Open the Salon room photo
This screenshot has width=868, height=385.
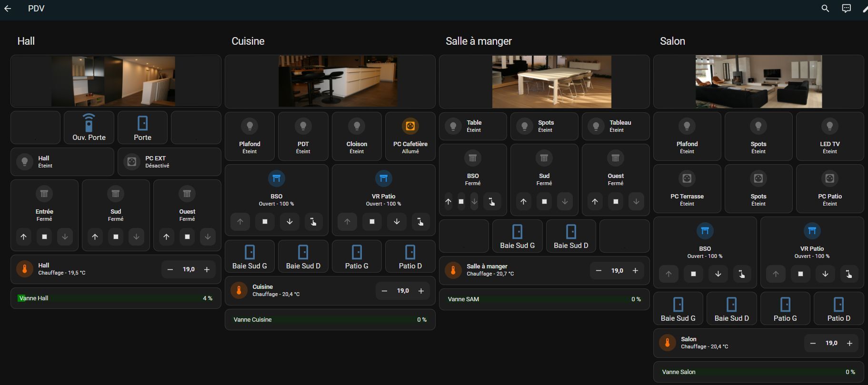758,81
